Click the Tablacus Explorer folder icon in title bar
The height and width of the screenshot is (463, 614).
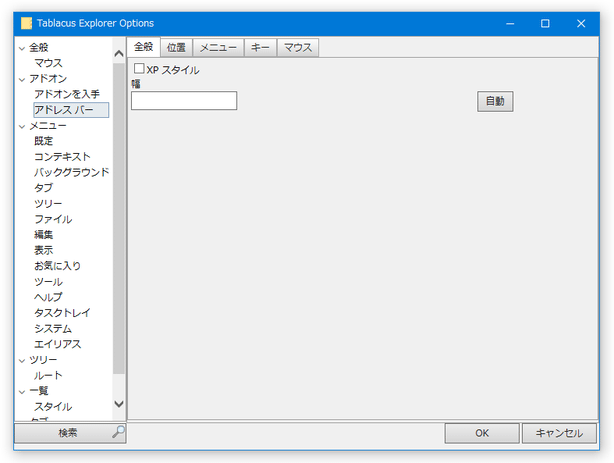(26, 23)
